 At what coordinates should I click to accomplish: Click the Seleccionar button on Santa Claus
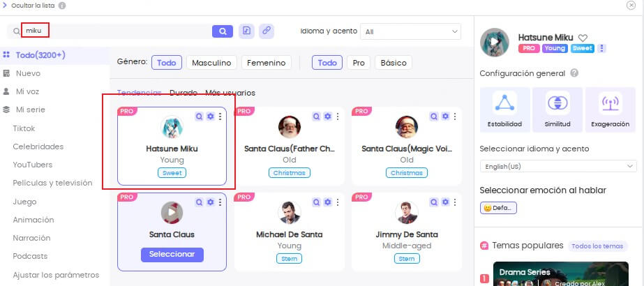(x=172, y=254)
